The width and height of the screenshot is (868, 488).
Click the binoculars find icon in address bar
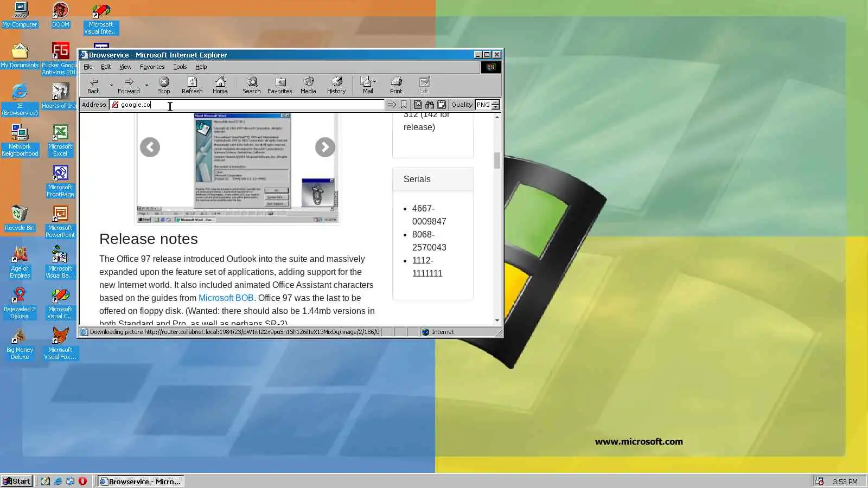pos(430,105)
